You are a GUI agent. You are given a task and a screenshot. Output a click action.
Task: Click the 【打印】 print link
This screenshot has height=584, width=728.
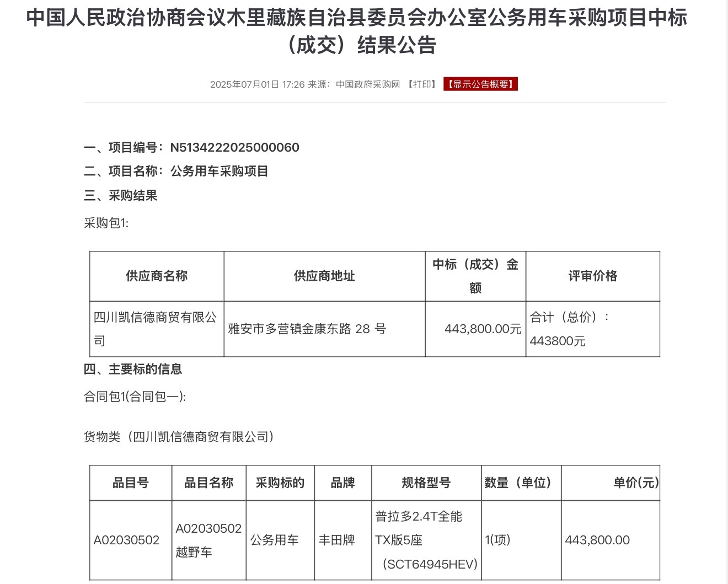click(x=422, y=84)
